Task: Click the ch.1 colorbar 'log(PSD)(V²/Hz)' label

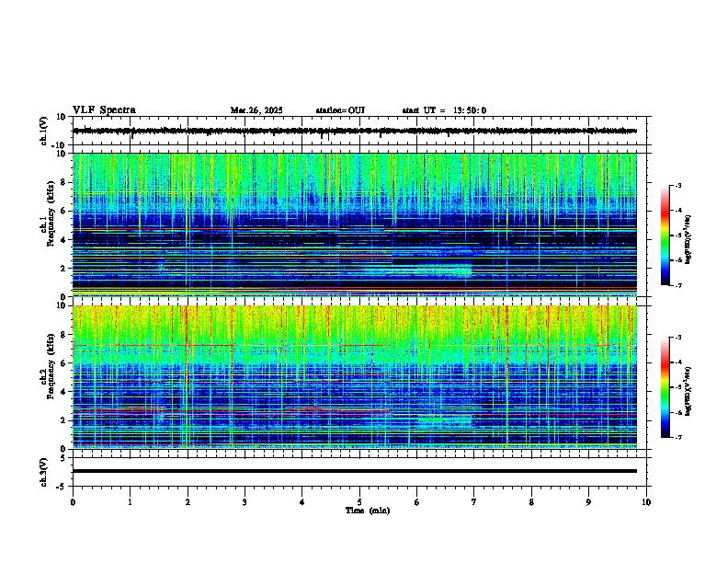Action: click(x=688, y=240)
